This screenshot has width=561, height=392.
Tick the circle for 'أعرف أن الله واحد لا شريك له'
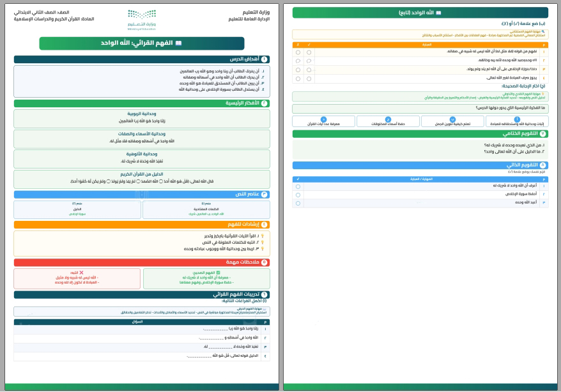[298, 186]
